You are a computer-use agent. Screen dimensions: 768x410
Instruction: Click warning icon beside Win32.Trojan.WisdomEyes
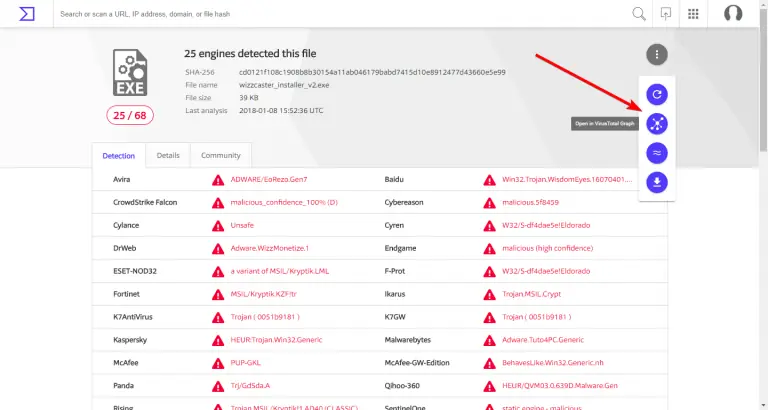click(x=489, y=180)
